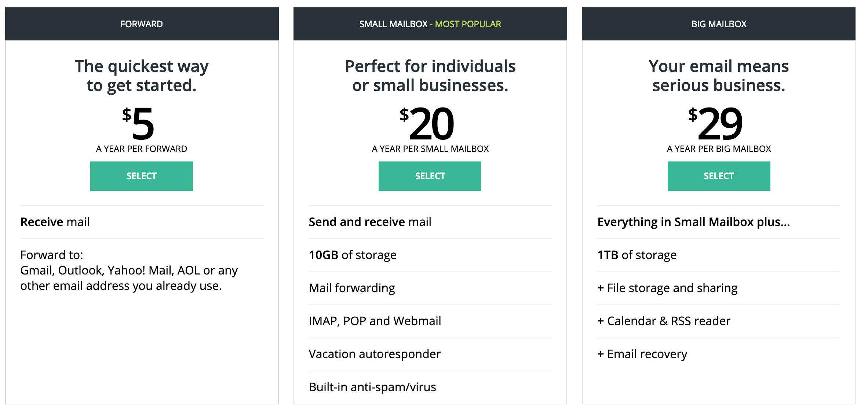Image resolution: width=868 pixels, height=411 pixels.
Task: Click the '+ Email recovery' feature row
Action: (719, 354)
